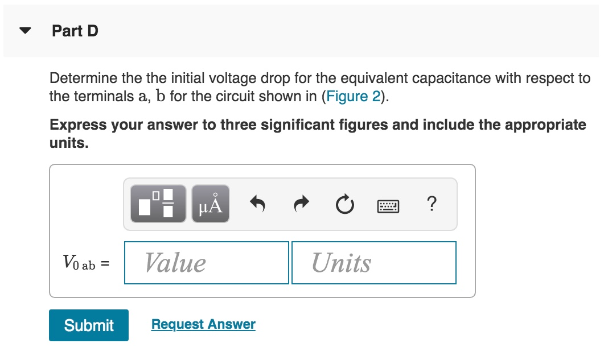Viewport: 608px width, 364px height.
Task: Open the Figure 2 link
Action: [352, 96]
